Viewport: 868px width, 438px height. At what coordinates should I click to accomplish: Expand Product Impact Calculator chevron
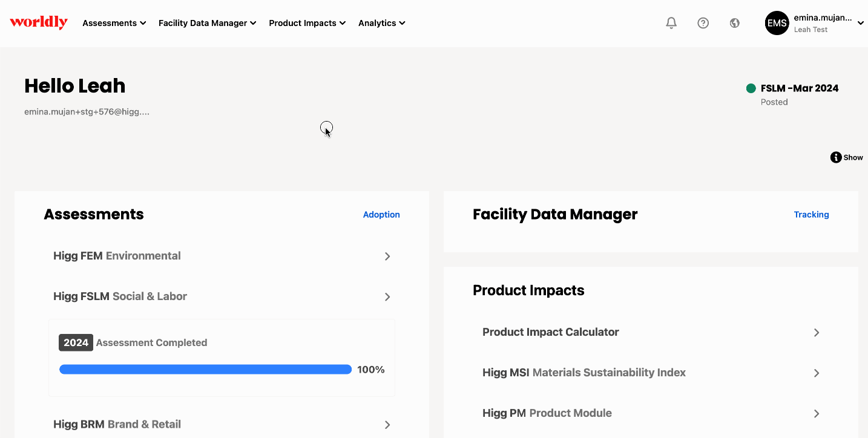coord(817,333)
